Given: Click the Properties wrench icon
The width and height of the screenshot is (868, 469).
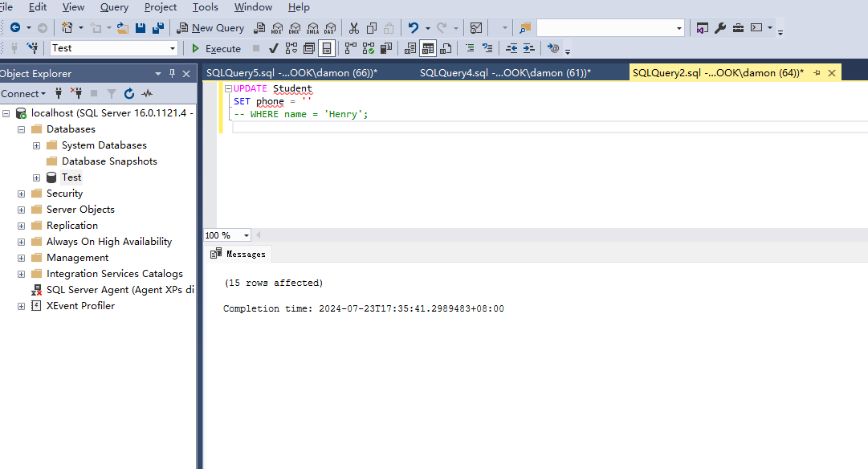Looking at the screenshot, I should pyautogui.click(x=720, y=27).
